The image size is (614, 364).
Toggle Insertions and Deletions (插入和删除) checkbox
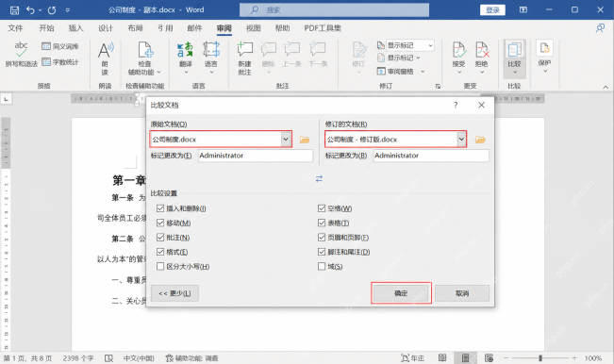click(160, 208)
